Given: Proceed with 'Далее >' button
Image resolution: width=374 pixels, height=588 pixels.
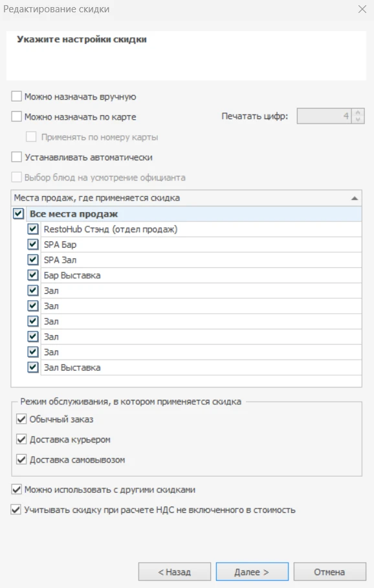Looking at the screenshot, I should (x=252, y=572).
